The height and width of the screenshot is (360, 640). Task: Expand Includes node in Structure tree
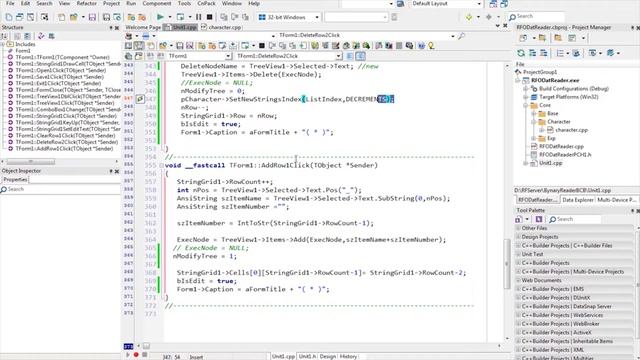point(3,44)
